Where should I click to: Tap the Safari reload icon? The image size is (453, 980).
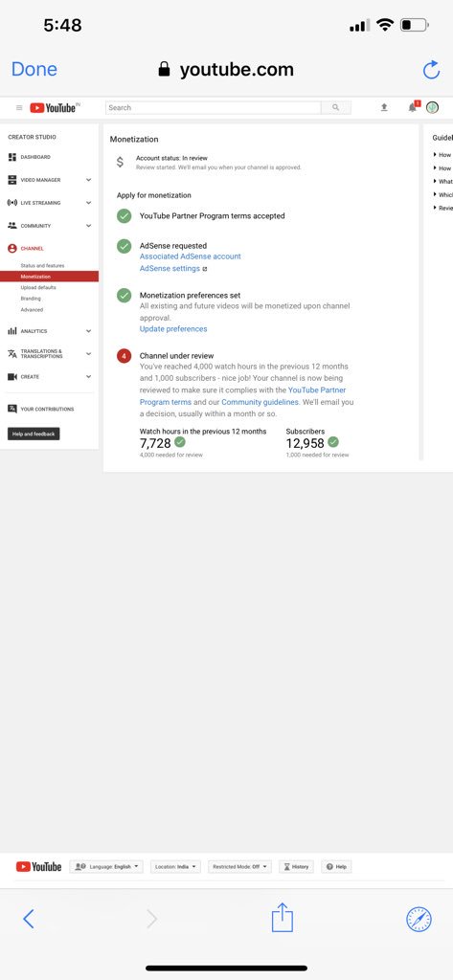click(x=431, y=69)
